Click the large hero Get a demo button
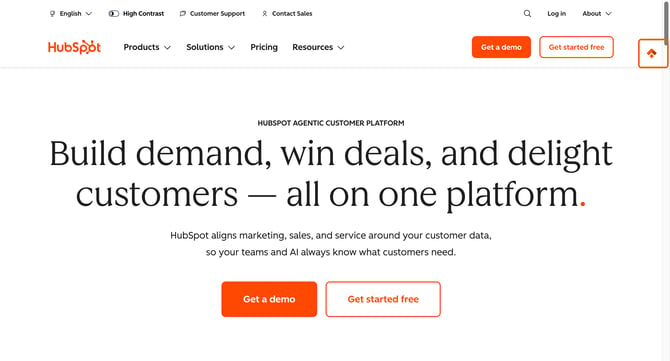The image size is (670, 361). click(269, 299)
